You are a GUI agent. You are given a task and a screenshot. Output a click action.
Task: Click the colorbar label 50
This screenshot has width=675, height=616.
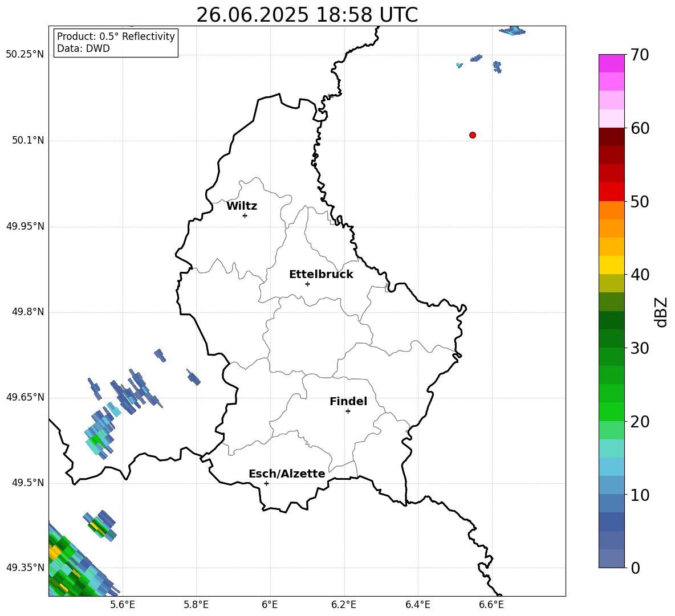point(640,201)
